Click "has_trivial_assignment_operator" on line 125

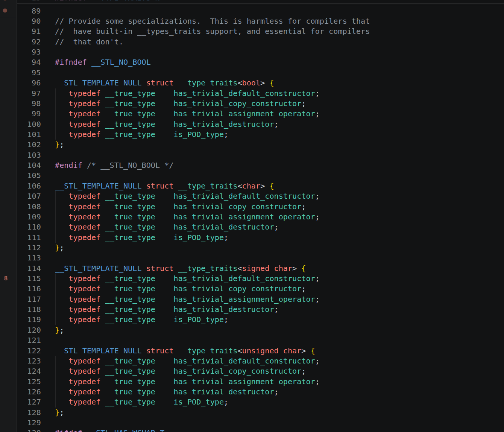pyautogui.click(x=244, y=382)
